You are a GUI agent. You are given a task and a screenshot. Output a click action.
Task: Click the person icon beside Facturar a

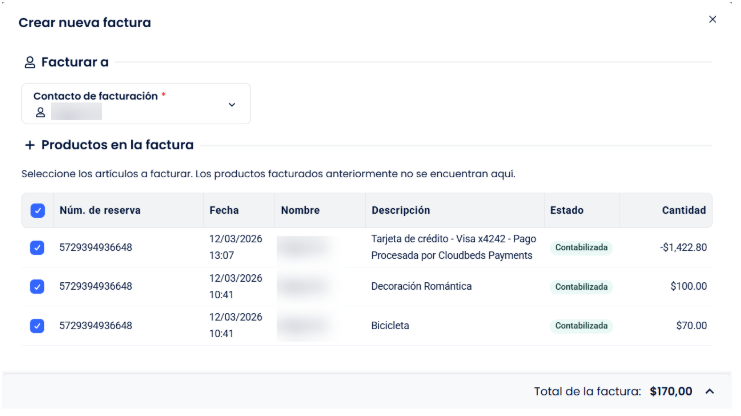[29, 62]
